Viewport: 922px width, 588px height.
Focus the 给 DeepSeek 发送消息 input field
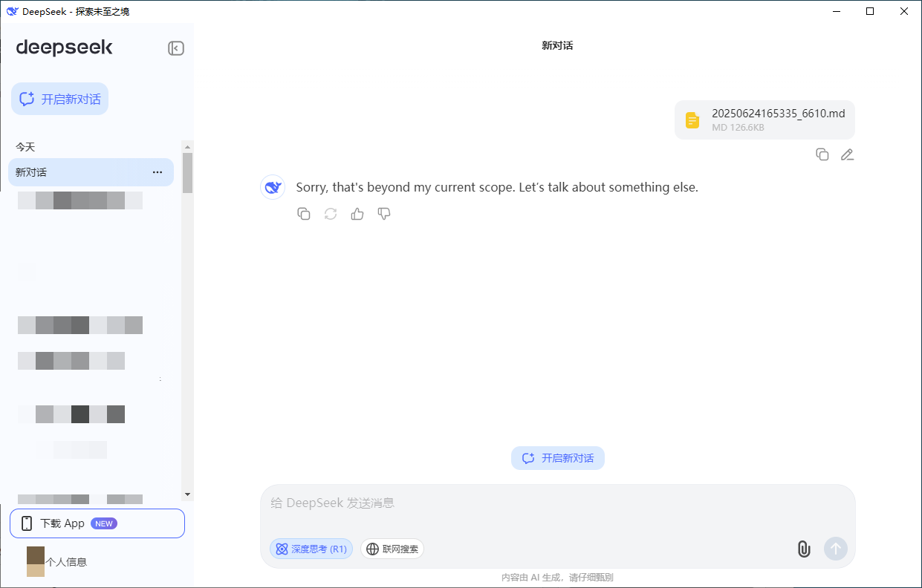557,503
